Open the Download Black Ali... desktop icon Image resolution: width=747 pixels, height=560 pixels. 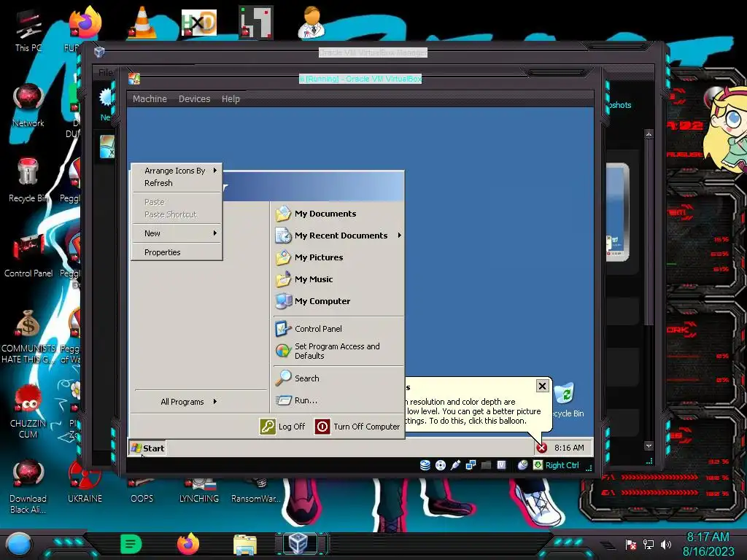(28, 486)
